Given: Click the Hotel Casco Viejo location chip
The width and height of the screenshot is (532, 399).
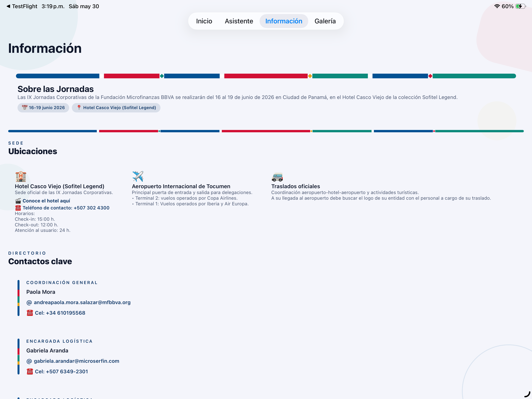Looking at the screenshot, I should (116, 108).
